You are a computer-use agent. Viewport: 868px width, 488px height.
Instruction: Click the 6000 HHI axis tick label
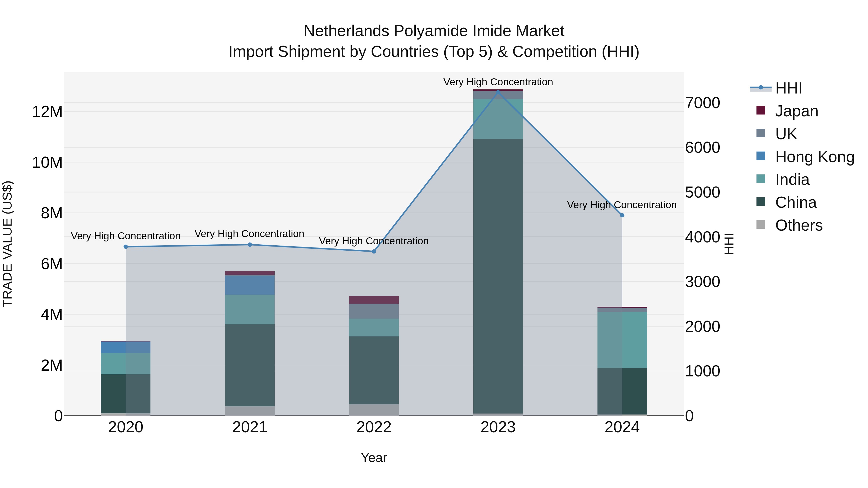(703, 148)
